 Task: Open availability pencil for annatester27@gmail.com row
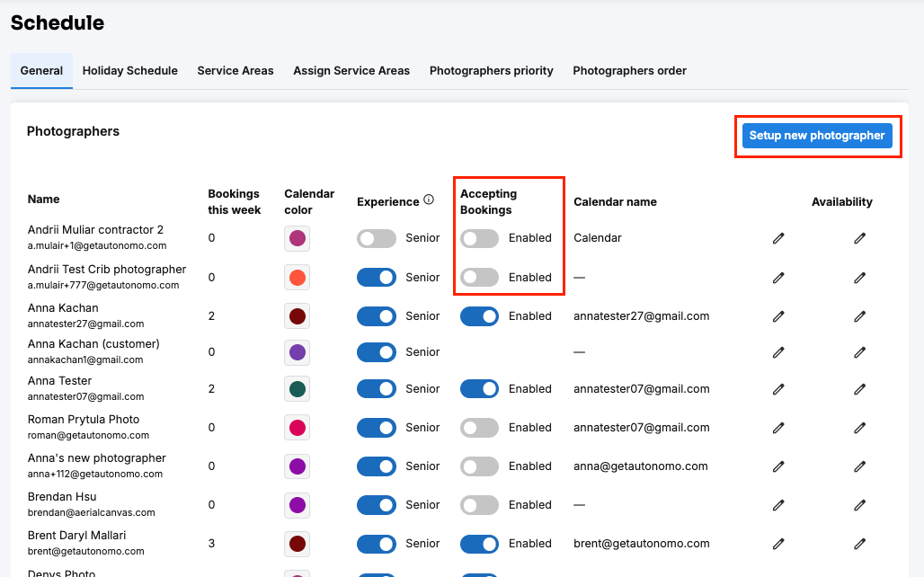tap(860, 316)
